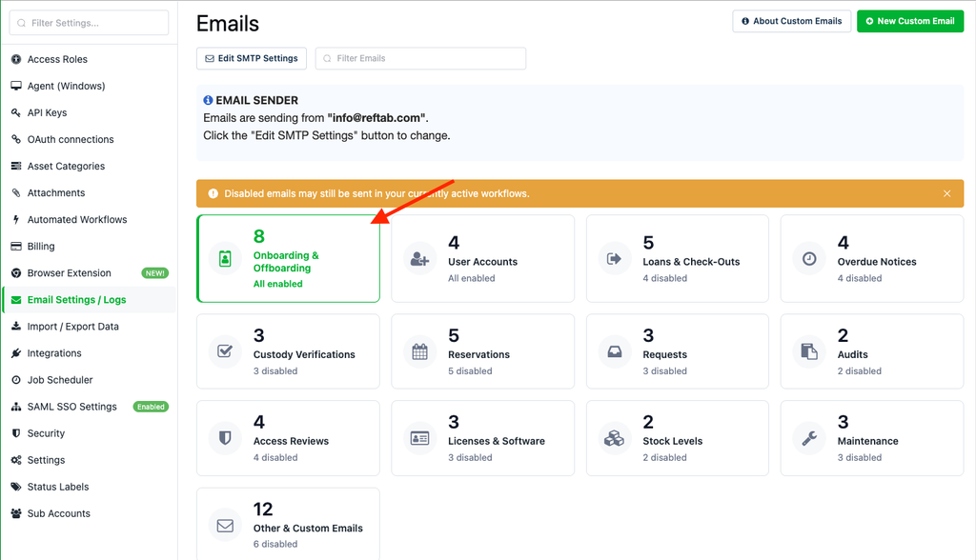
Task: Focus the Filter Settings search box
Action: tap(89, 23)
